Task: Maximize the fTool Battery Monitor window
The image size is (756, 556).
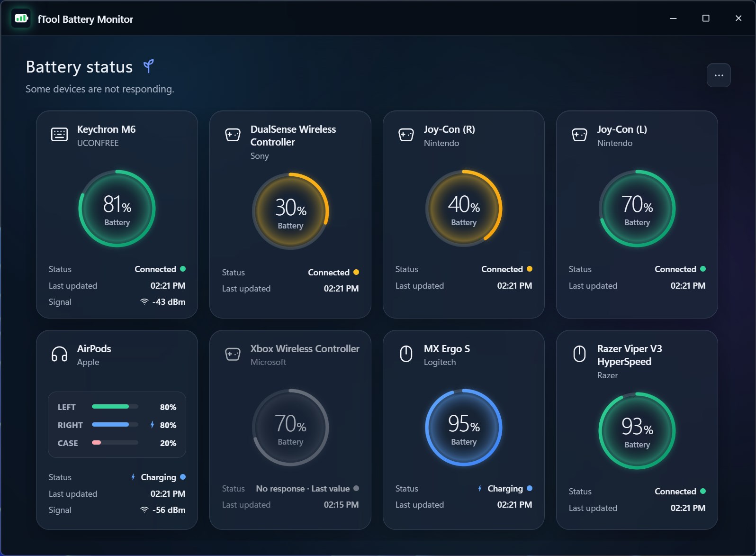Action: coord(706,18)
